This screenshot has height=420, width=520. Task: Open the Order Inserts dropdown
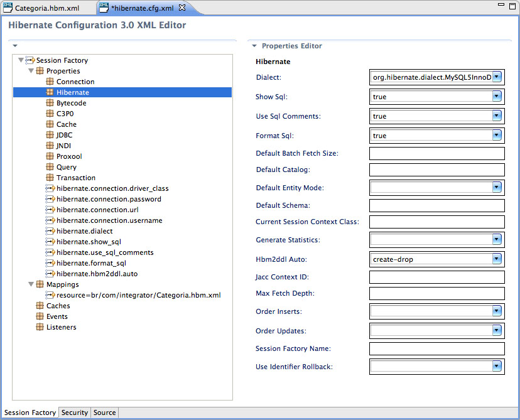[x=497, y=311]
